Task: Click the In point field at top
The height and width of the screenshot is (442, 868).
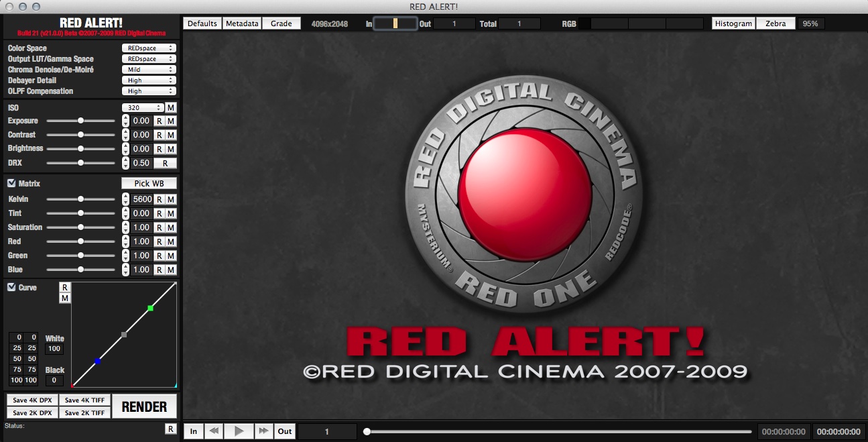Action: 395,23
